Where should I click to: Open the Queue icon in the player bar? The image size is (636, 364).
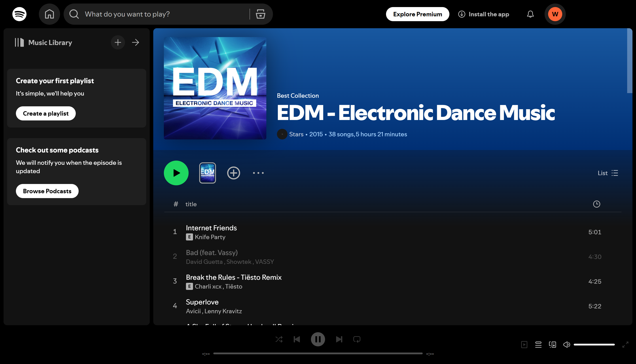pyautogui.click(x=538, y=345)
